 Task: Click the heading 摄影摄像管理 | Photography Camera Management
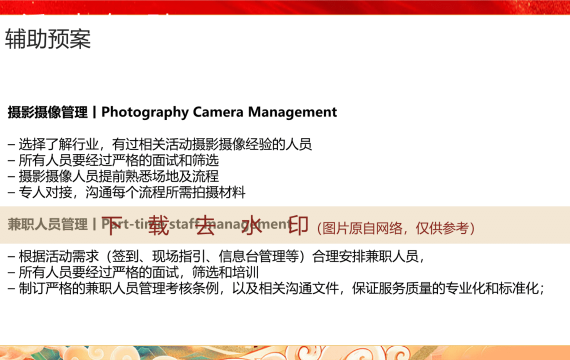pos(172,112)
